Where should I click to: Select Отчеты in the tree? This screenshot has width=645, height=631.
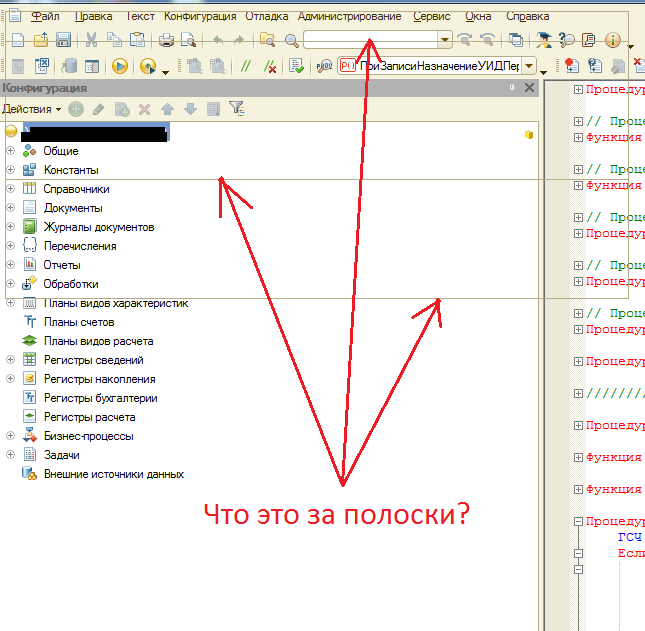[62, 265]
